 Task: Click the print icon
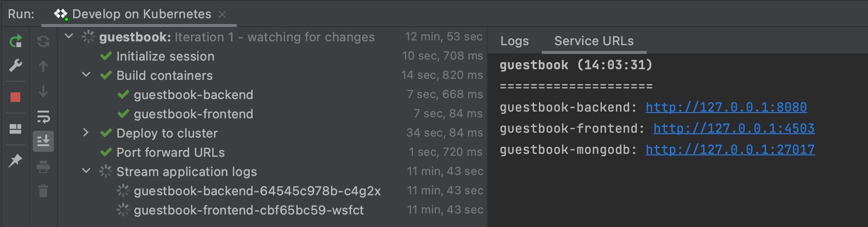pos(43,167)
